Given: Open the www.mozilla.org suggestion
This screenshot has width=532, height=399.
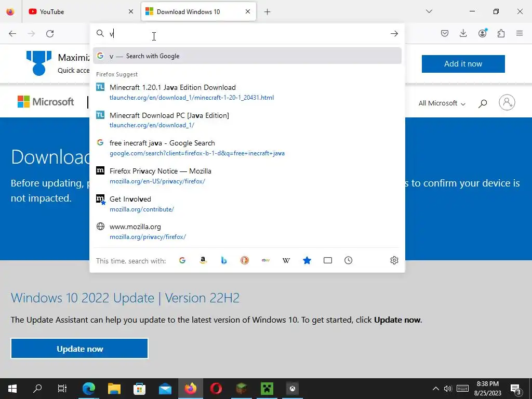Looking at the screenshot, I should [247, 232].
